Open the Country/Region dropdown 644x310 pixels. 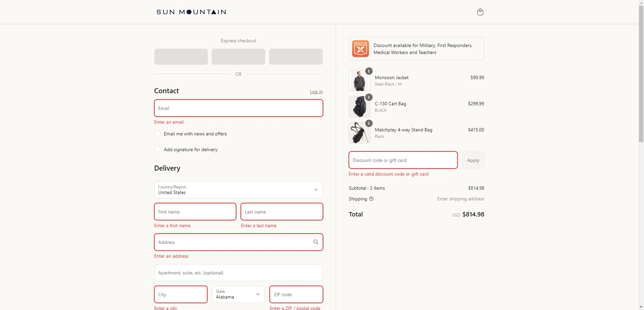click(238, 190)
